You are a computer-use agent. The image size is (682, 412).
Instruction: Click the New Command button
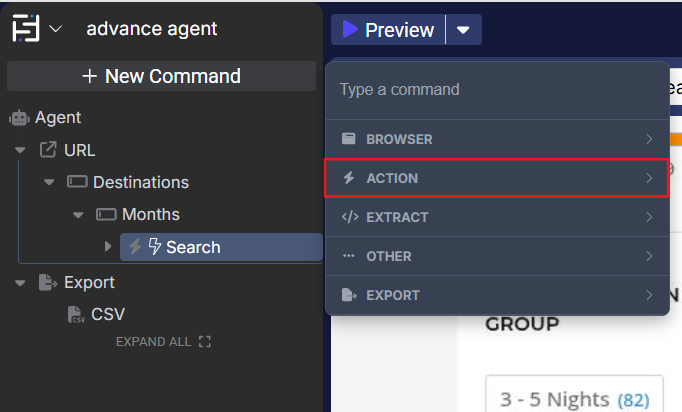[x=161, y=76]
